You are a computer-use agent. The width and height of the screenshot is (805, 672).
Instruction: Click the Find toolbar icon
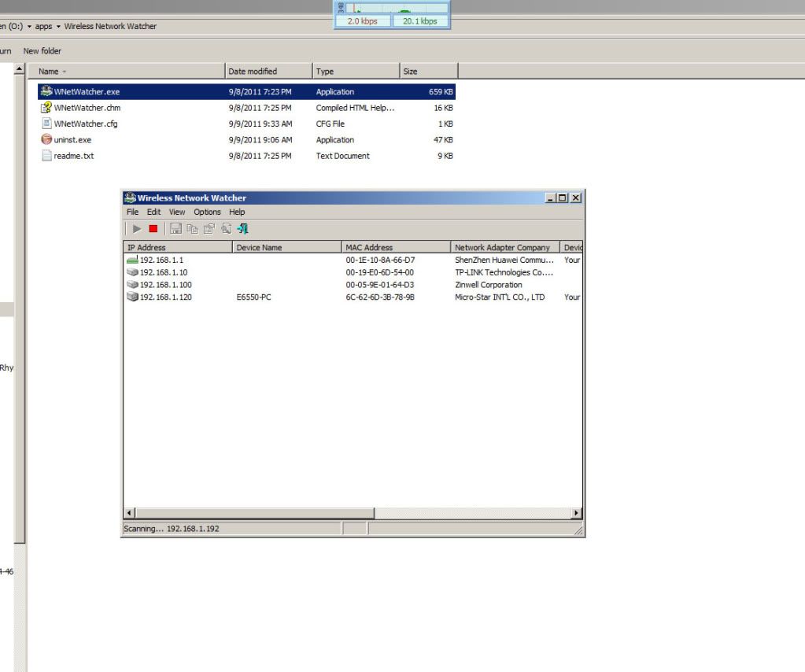pos(226,229)
